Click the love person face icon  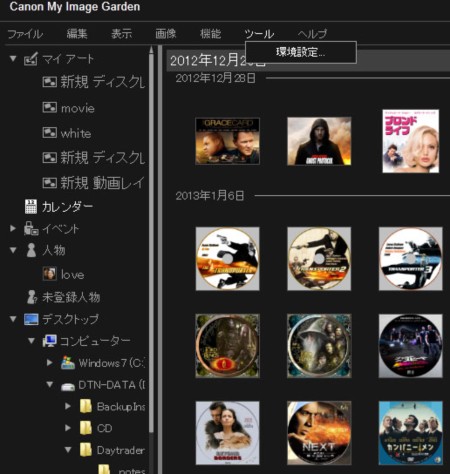click(x=50, y=274)
